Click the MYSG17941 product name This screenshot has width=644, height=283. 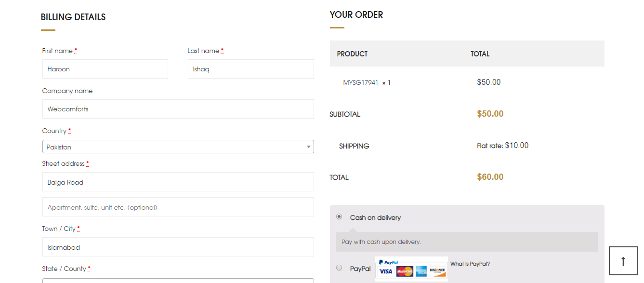click(361, 82)
